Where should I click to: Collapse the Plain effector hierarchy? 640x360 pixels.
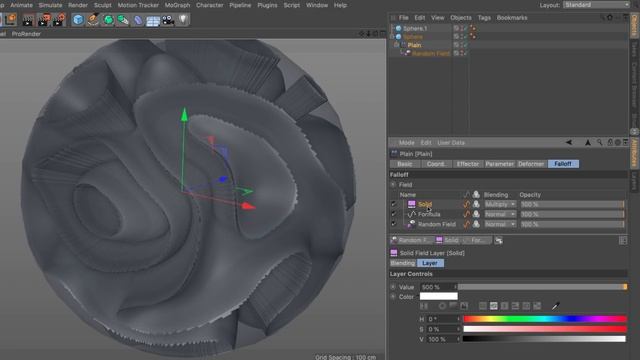tap(396, 45)
